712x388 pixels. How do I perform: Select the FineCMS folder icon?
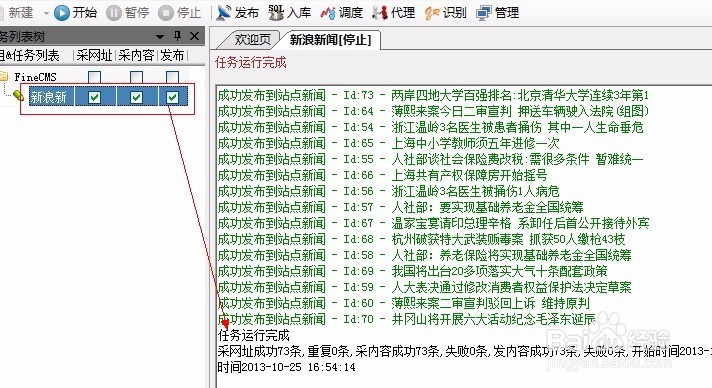tap(4, 76)
